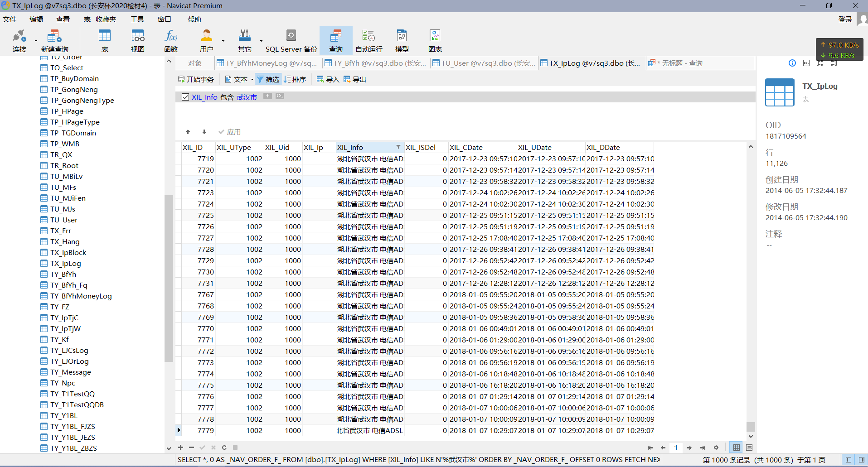
Task: Go to the next page
Action: pyautogui.click(x=689, y=448)
